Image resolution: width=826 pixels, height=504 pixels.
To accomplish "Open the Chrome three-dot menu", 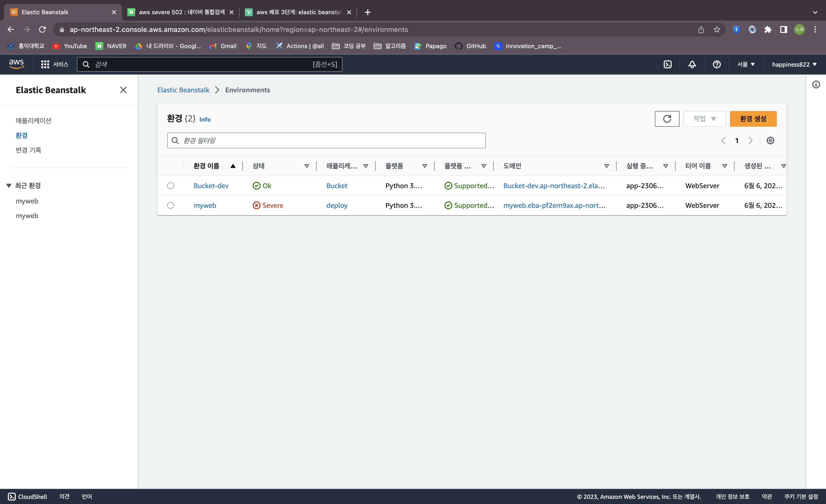I will pyautogui.click(x=815, y=29).
